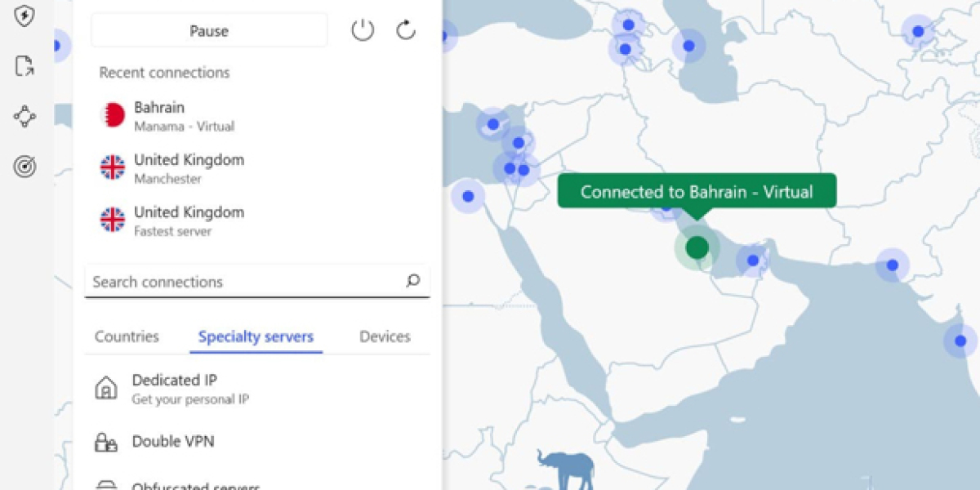980x490 pixels.
Task: Switch to the Countries tab
Action: (127, 336)
